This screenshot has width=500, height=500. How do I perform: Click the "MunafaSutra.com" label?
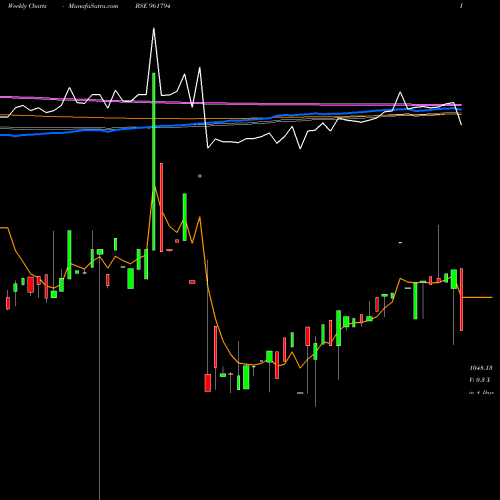point(93,6)
